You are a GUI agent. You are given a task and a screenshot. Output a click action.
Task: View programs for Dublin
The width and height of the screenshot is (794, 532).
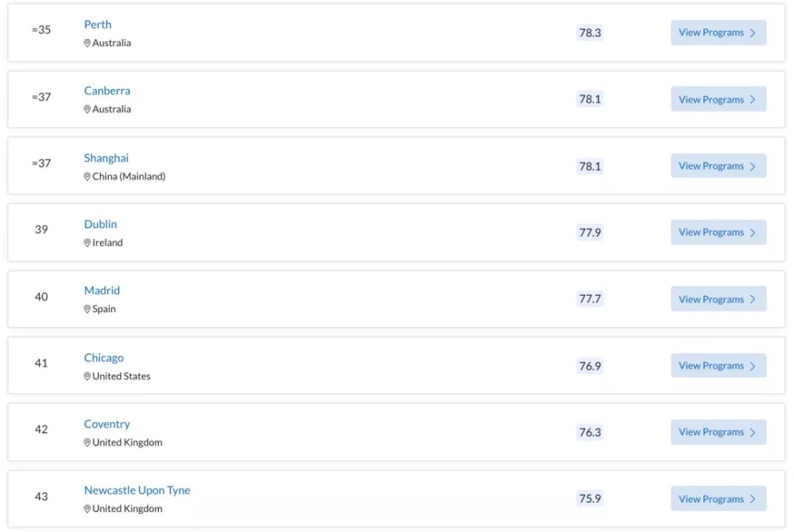[x=718, y=233]
